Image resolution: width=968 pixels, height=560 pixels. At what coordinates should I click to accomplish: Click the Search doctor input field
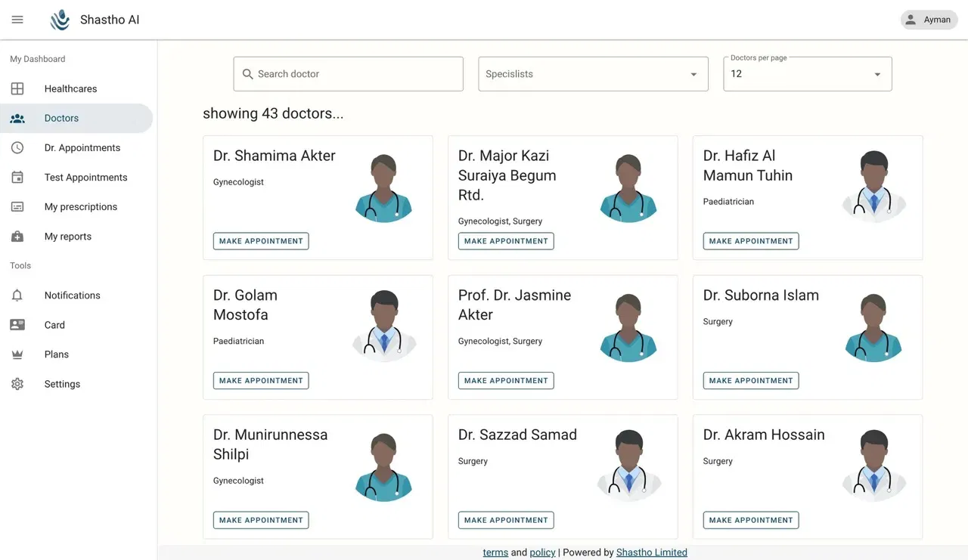(x=355, y=74)
